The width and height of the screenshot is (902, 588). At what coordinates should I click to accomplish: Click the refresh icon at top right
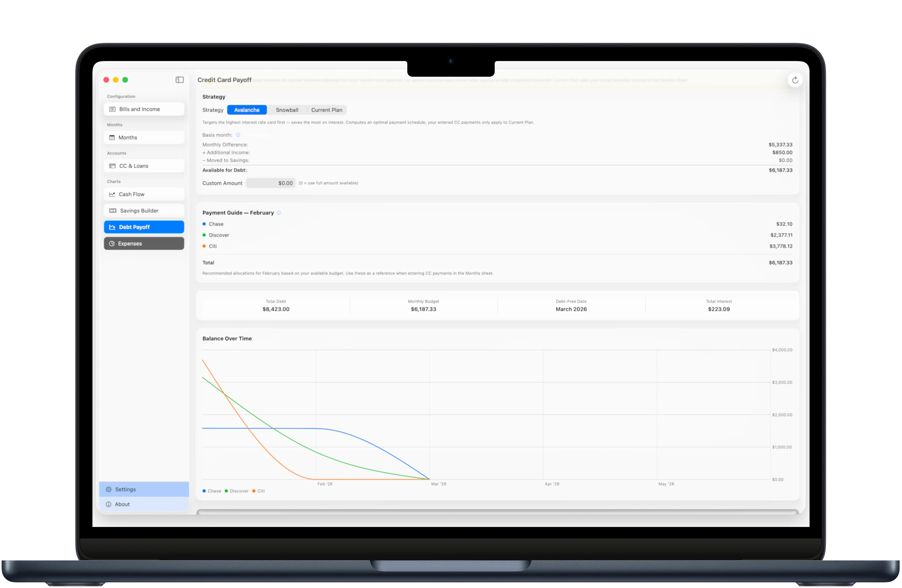point(795,80)
